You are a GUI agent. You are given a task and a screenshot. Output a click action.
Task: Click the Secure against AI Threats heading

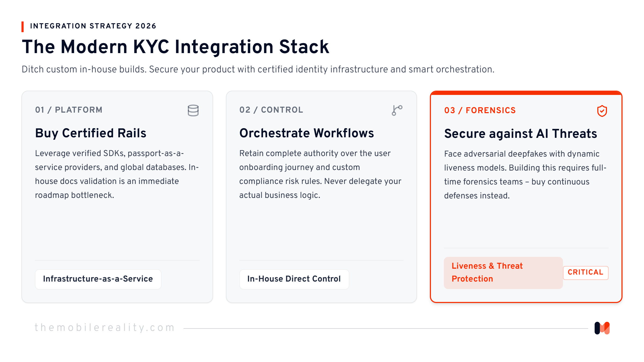point(521,134)
